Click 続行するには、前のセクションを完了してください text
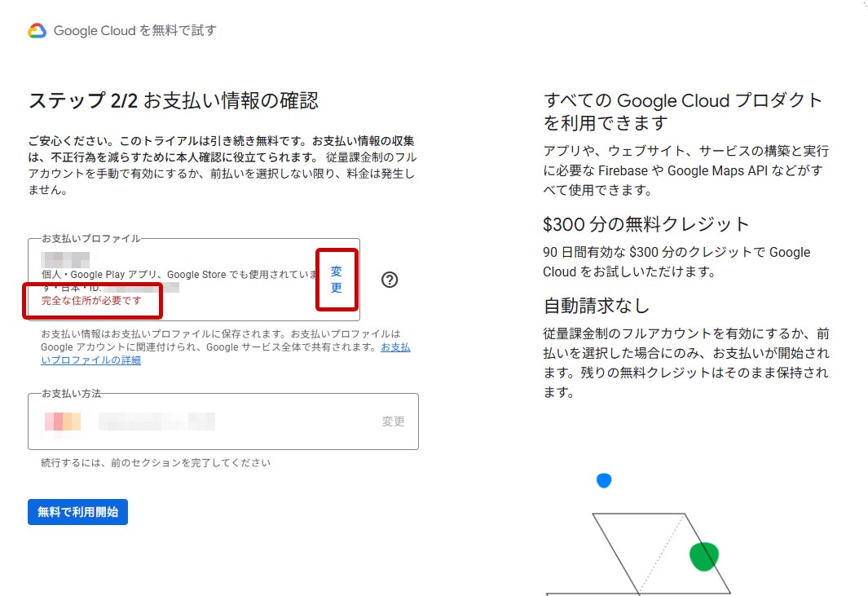This screenshot has height=596, width=868. [x=156, y=462]
